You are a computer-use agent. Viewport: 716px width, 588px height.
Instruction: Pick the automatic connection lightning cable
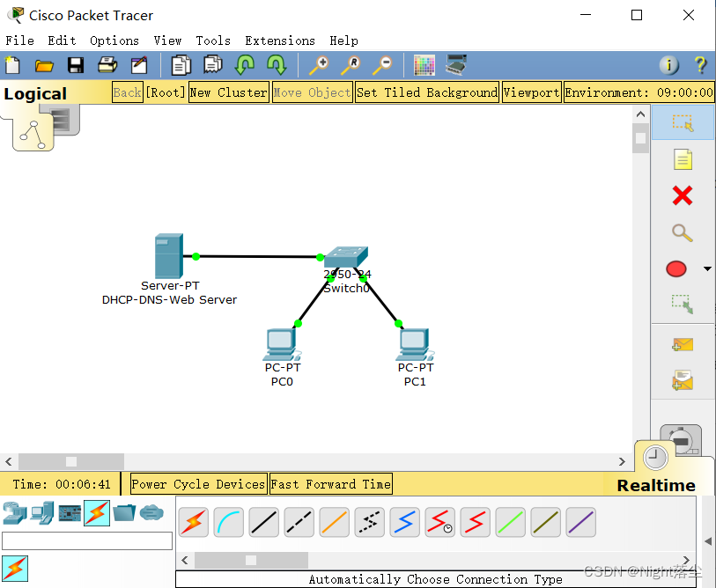194,522
